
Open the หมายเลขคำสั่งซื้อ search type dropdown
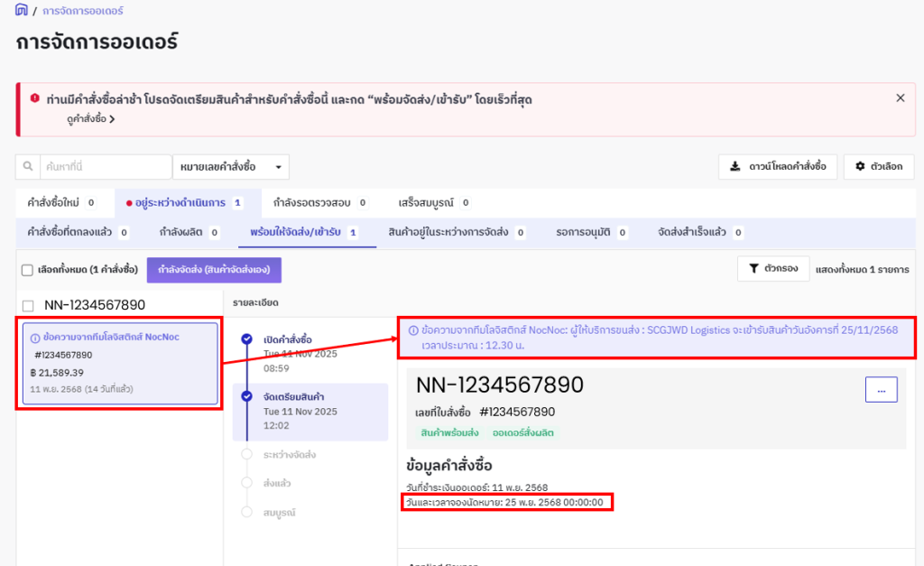coord(230,167)
